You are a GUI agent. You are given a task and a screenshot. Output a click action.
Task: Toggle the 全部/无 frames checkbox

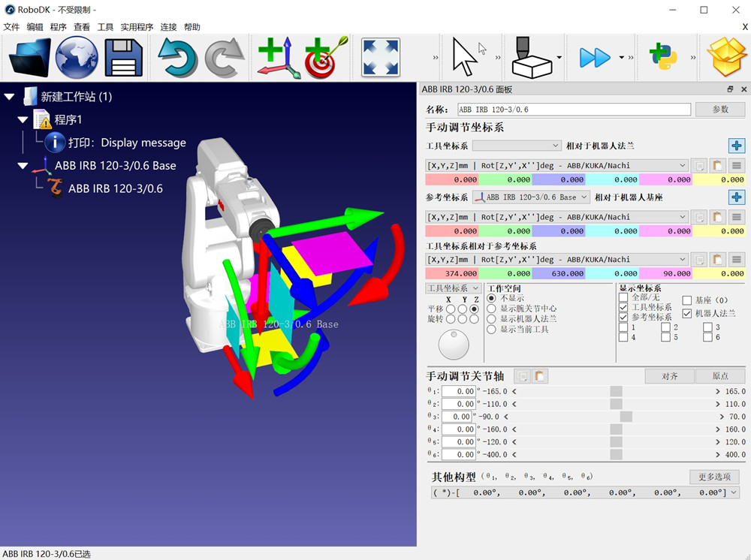623,297
